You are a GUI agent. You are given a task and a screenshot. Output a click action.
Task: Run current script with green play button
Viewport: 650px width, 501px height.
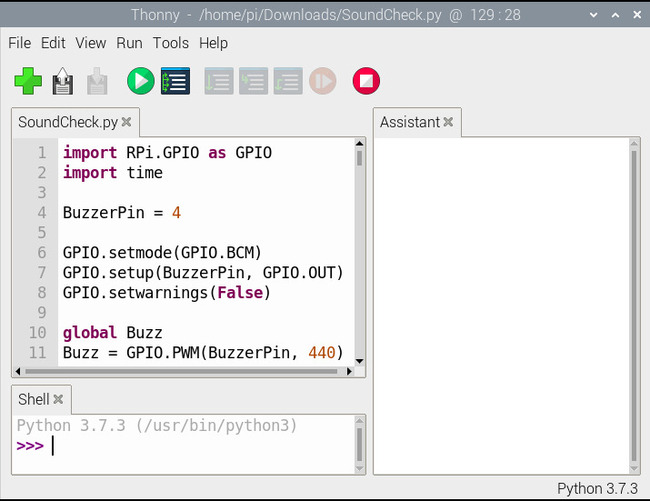(x=141, y=81)
